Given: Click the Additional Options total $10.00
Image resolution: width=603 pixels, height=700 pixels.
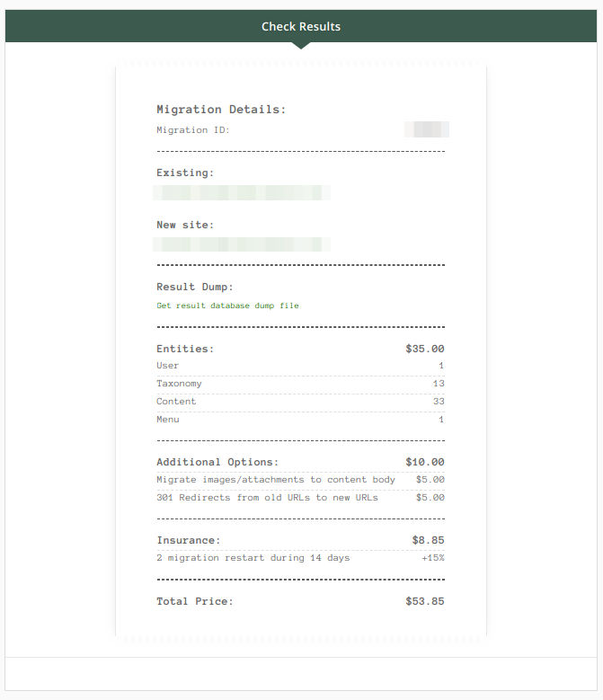Looking at the screenshot, I should tap(424, 462).
